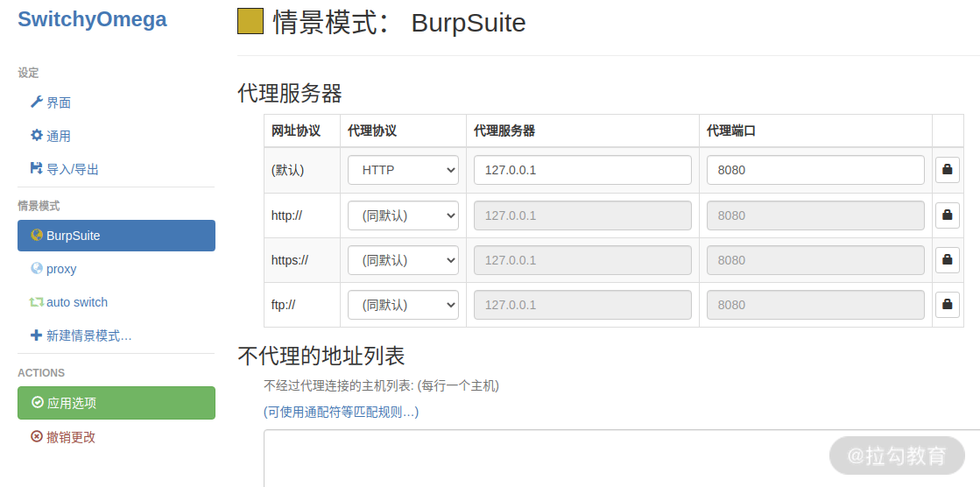980x487 pixels.
Task: Click the http:// row port field
Action: click(x=815, y=215)
